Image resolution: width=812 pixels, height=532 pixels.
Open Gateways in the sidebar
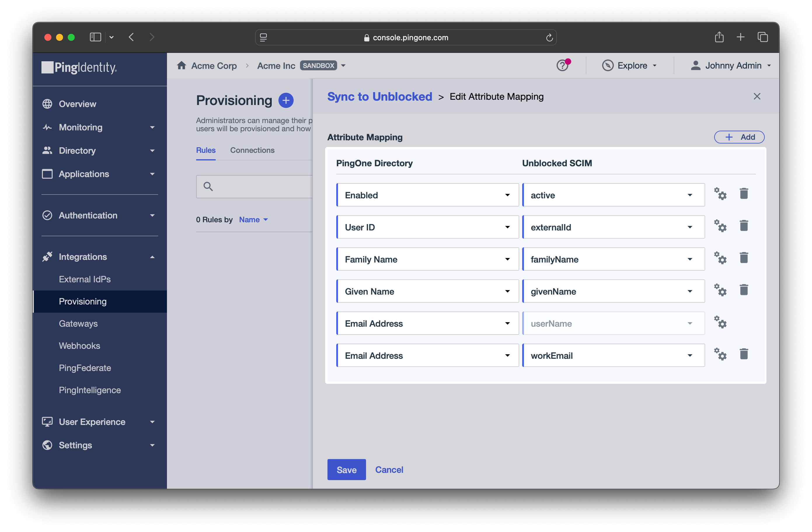[78, 323]
